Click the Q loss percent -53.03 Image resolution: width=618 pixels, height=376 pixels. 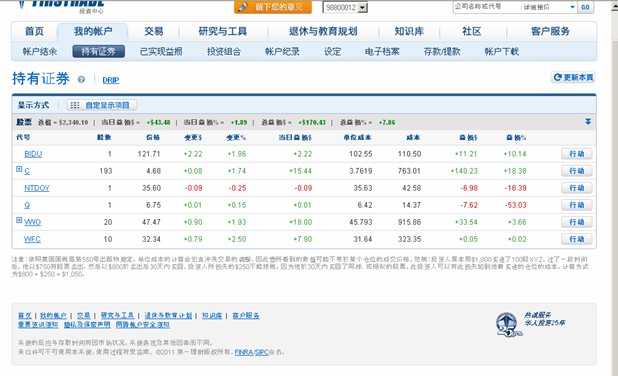516,205
